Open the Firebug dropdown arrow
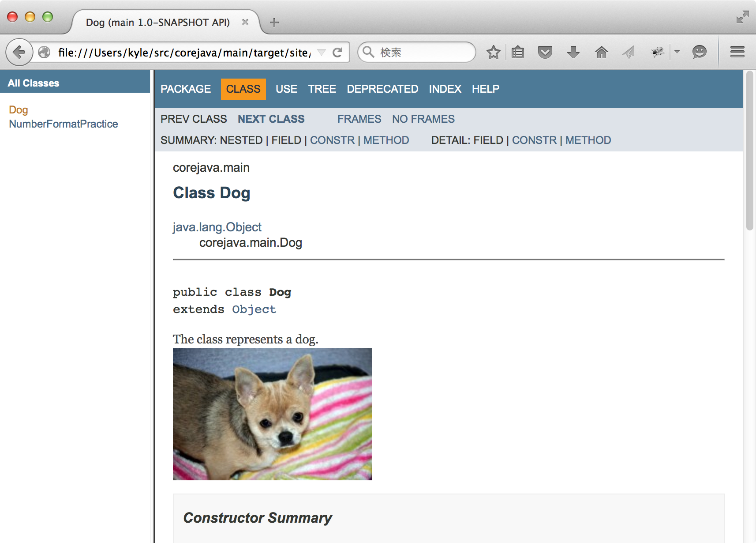756x543 pixels. pyautogui.click(x=677, y=52)
